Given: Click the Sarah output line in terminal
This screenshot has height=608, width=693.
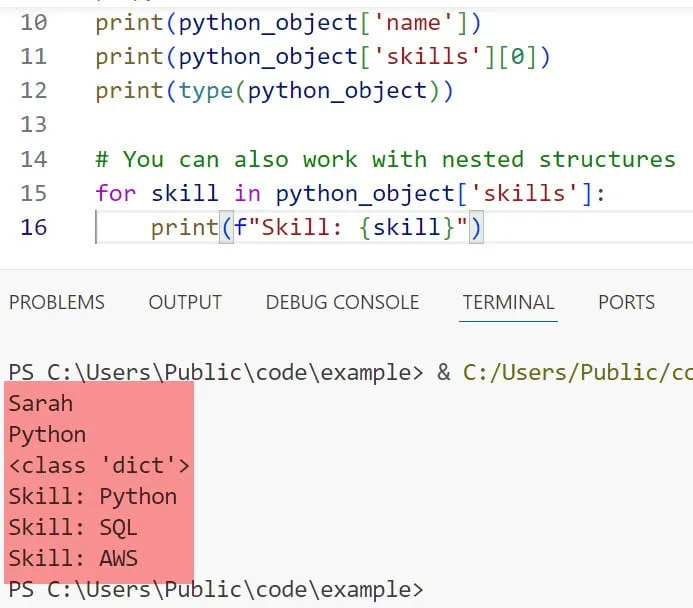Looking at the screenshot, I should pyautogui.click(x=41, y=404).
